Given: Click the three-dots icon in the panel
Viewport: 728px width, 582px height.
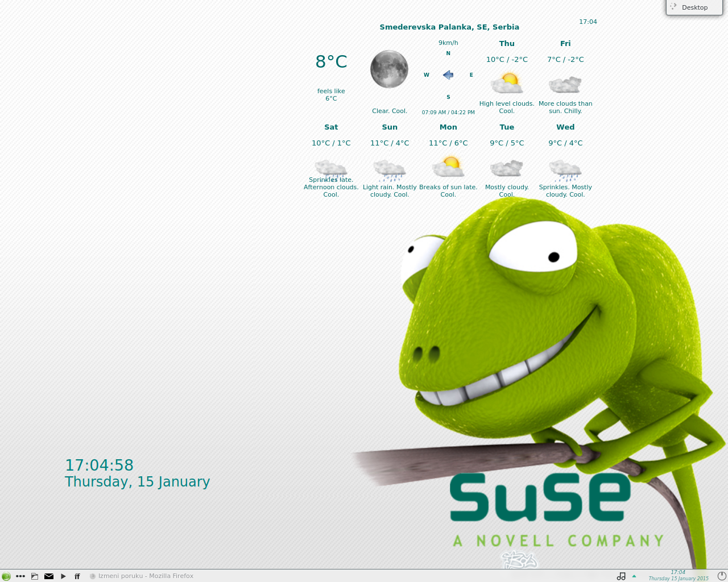Looking at the screenshot, I should 20,576.
